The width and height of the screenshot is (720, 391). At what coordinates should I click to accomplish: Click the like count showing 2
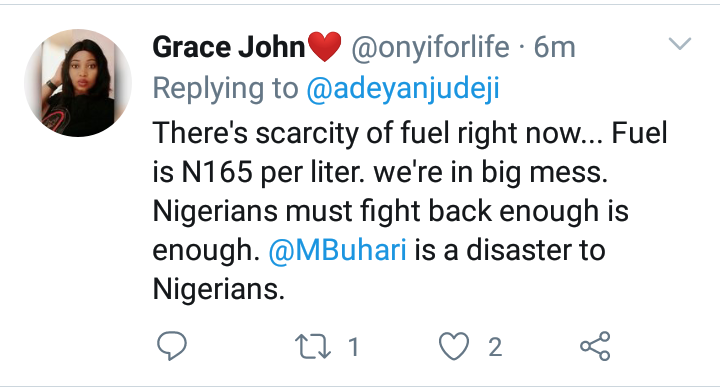pos(495,347)
